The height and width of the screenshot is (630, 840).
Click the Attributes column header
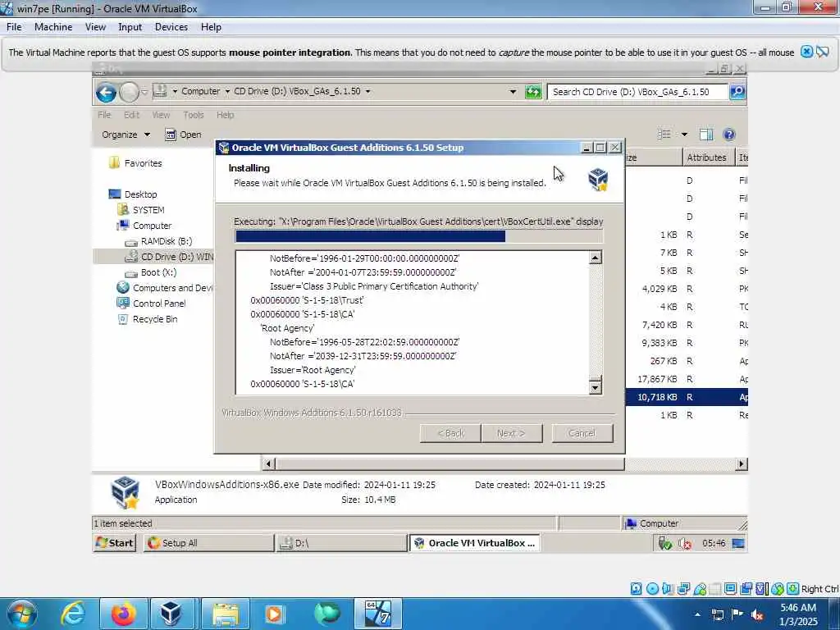(x=708, y=157)
